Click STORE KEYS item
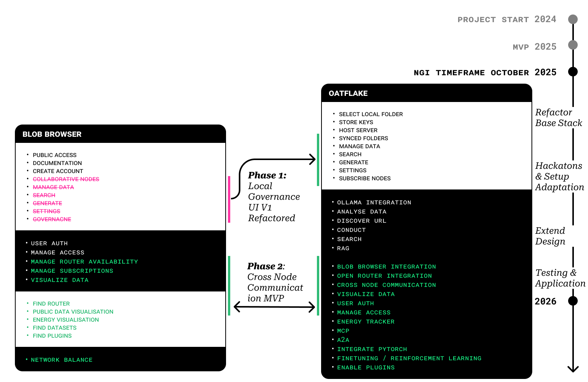588x382 pixels. tap(356, 122)
